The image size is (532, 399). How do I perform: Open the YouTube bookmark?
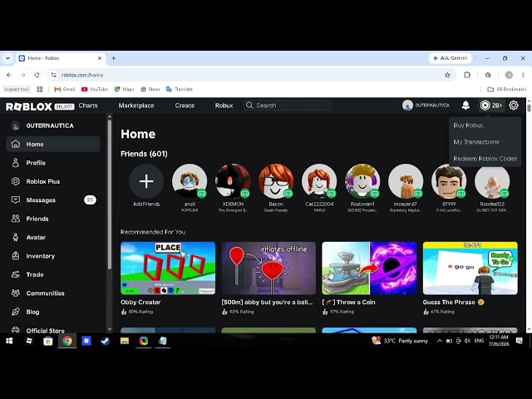(94, 89)
